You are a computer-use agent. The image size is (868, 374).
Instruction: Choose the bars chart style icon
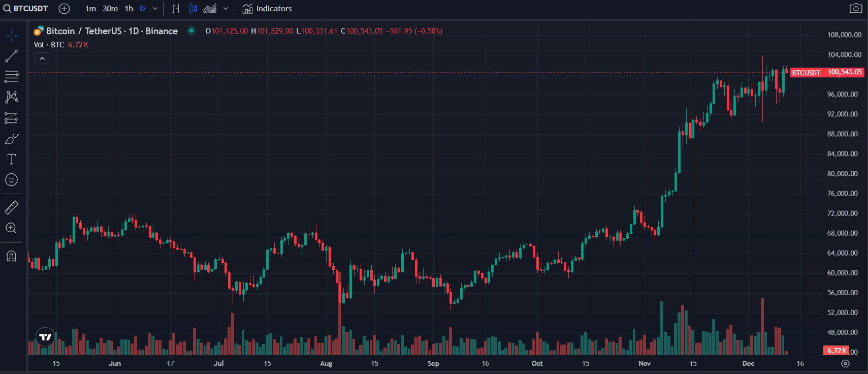tap(176, 9)
